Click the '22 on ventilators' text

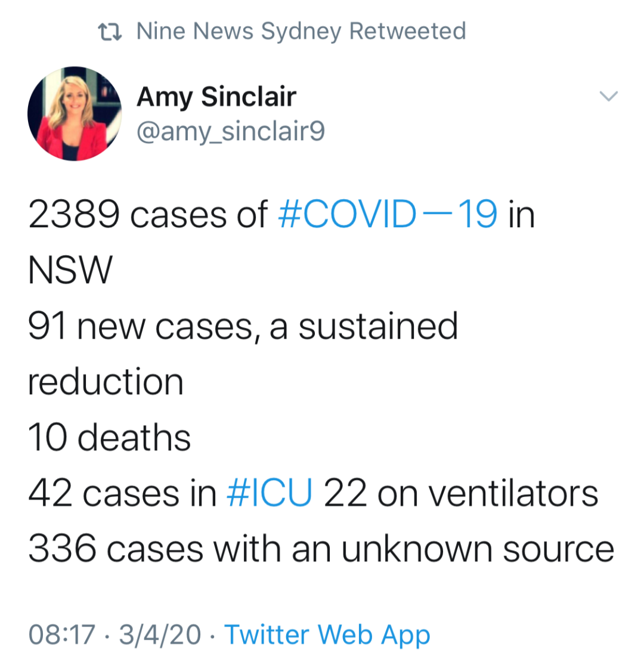coord(461,493)
